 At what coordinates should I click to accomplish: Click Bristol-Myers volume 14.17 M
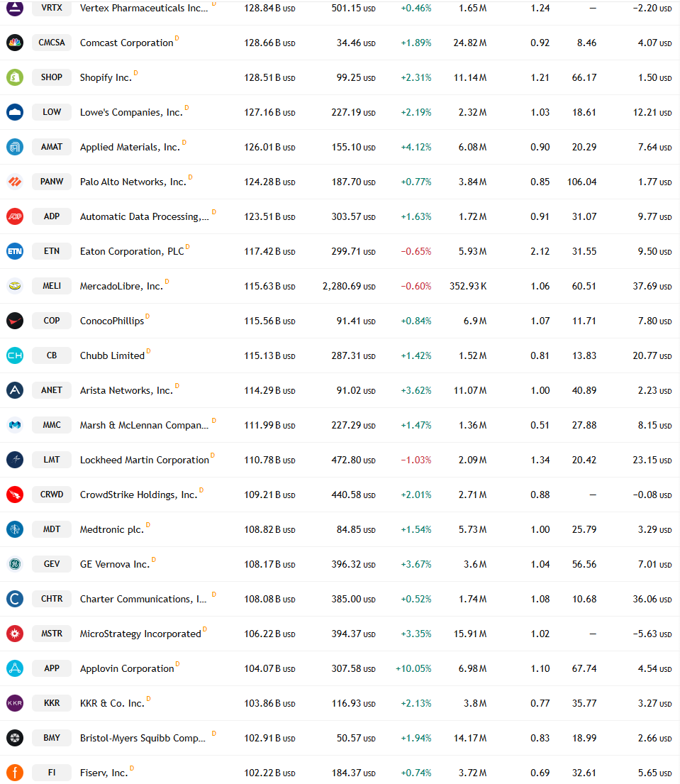tap(469, 738)
